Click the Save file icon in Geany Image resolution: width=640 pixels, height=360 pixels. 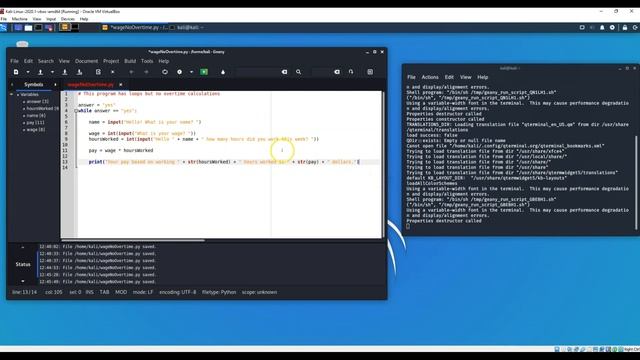(x=64, y=72)
